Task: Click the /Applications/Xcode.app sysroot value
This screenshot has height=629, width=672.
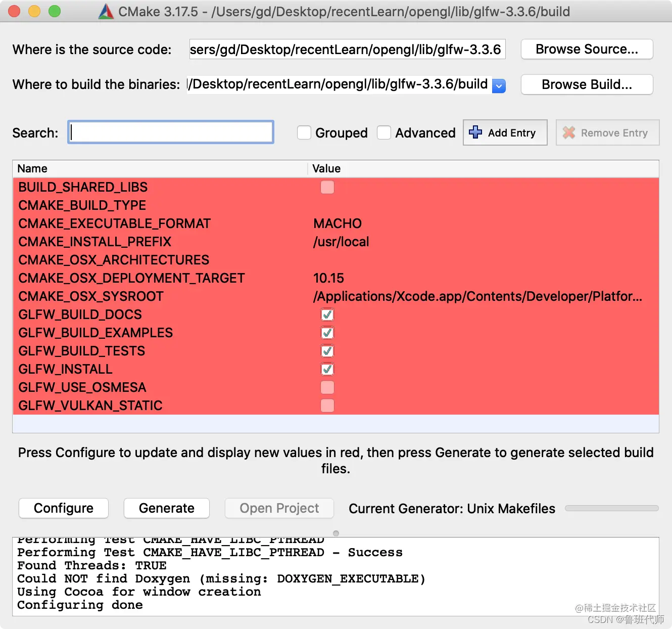Action: [x=477, y=296]
